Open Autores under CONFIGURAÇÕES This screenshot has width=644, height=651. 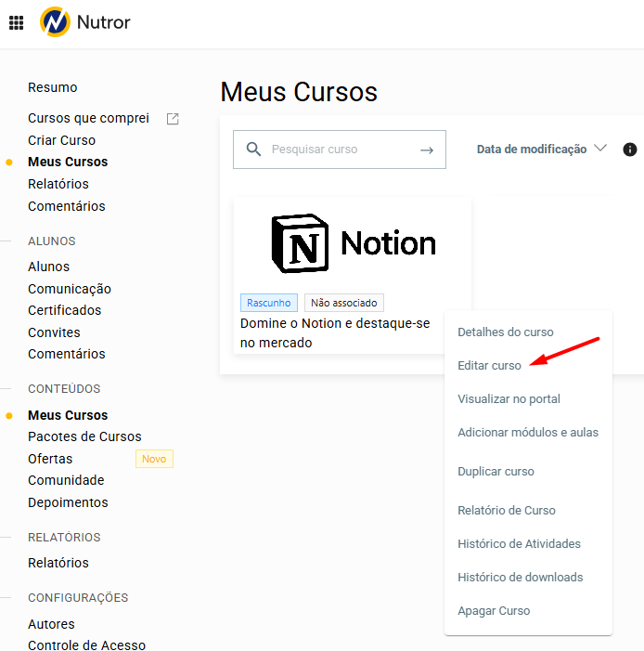51,624
